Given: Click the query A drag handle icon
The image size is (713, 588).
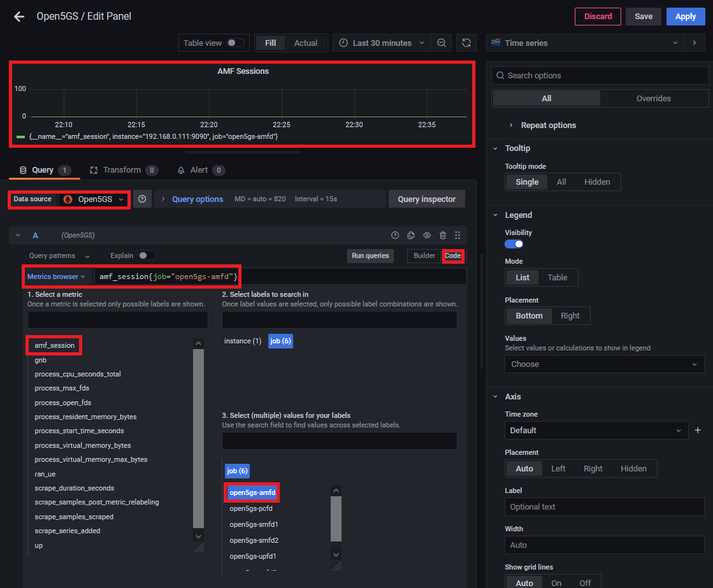Looking at the screenshot, I should tap(457, 235).
